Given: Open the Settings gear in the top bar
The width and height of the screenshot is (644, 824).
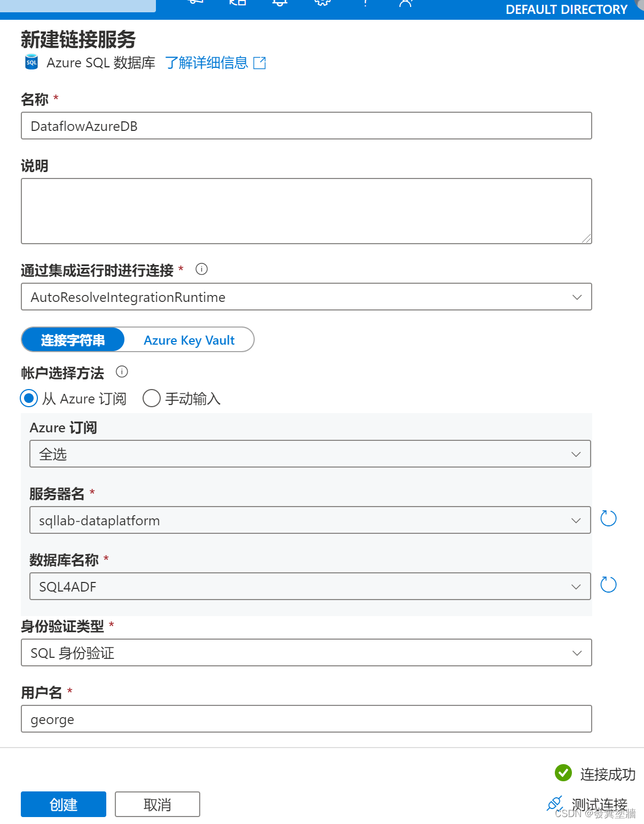Looking at the screenshot, I should [321, 4].
